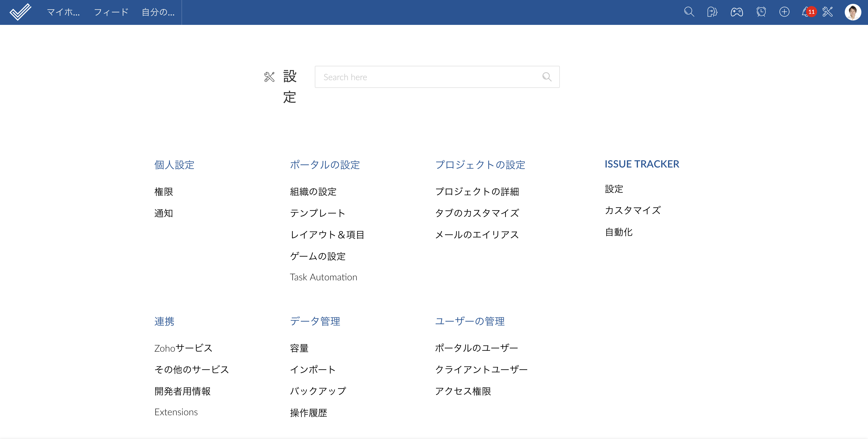The height and width of the screenshot is (439, 868).
Task: Open ゲームの設定
Action: coord(318,256)
